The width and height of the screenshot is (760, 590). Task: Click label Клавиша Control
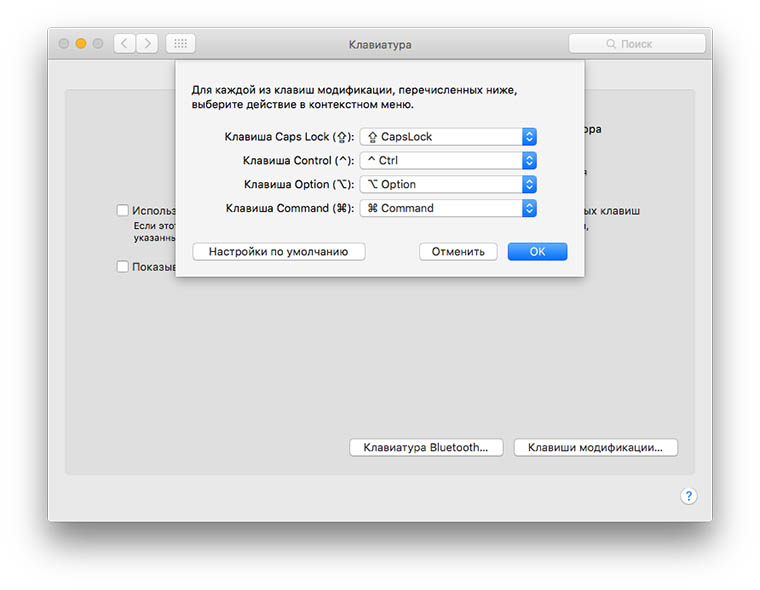[x=299, y=161]
